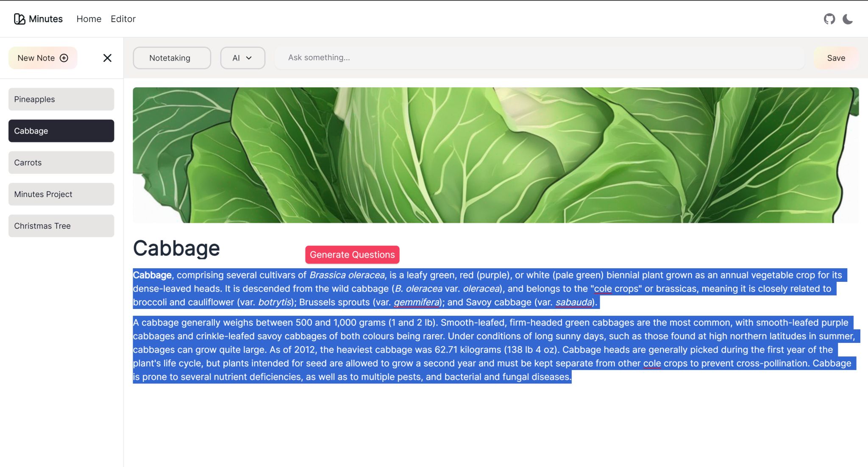
Task: Open the GitHub repository icon
Action: pyautogui.click(x=829, y=19)
